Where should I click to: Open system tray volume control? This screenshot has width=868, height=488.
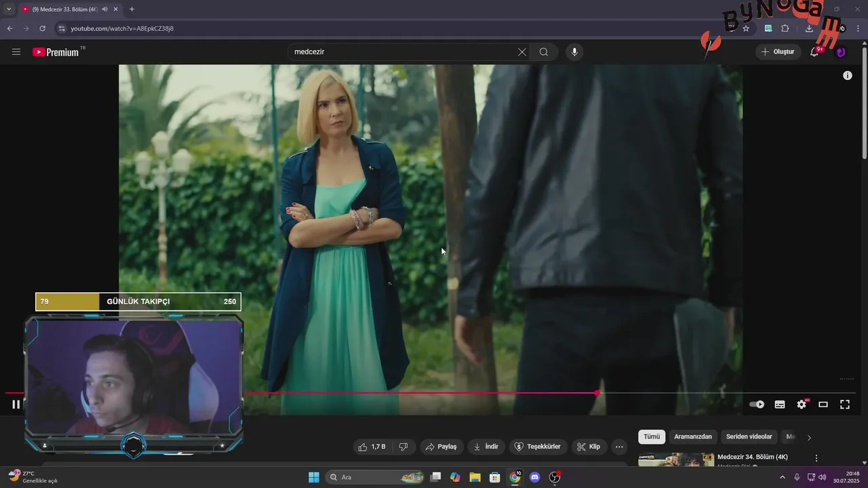[823, 477]
